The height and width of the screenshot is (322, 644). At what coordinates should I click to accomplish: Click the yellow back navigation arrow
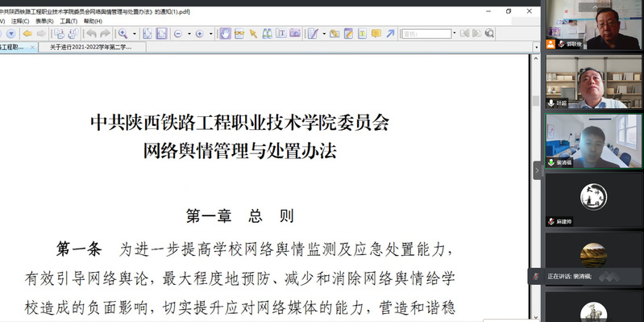pyautogui.click(x=27, y=34)
